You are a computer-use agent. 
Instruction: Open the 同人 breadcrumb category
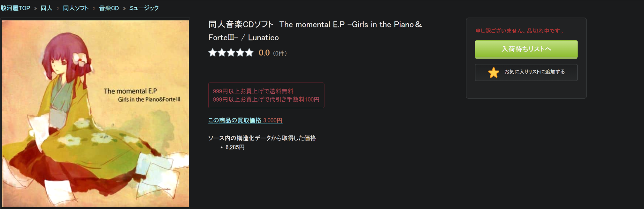(x=46, y=8)
